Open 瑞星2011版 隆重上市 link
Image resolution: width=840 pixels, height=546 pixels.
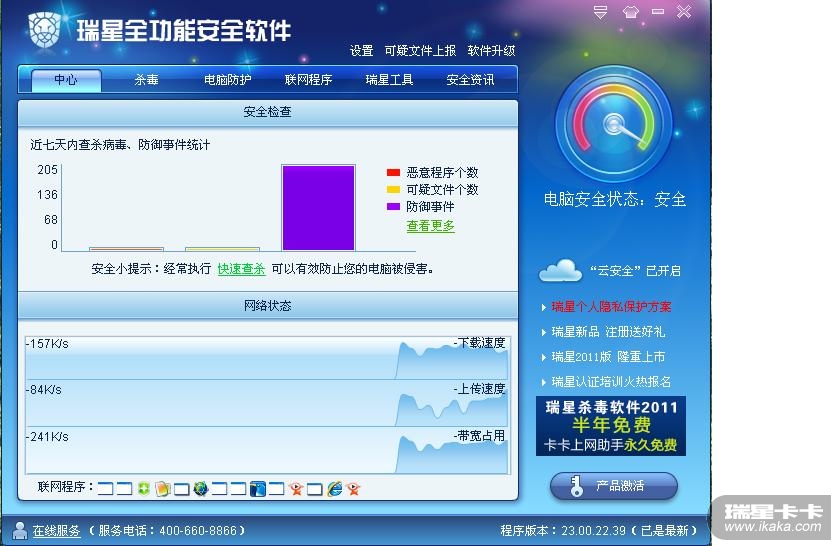pos(608,357)
